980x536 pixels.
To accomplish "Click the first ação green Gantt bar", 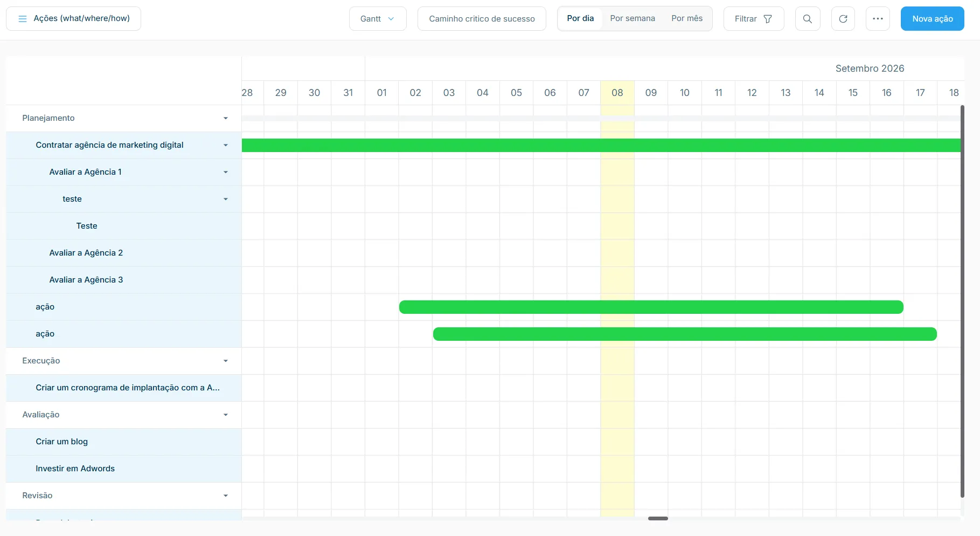I will tap(651, 307).
